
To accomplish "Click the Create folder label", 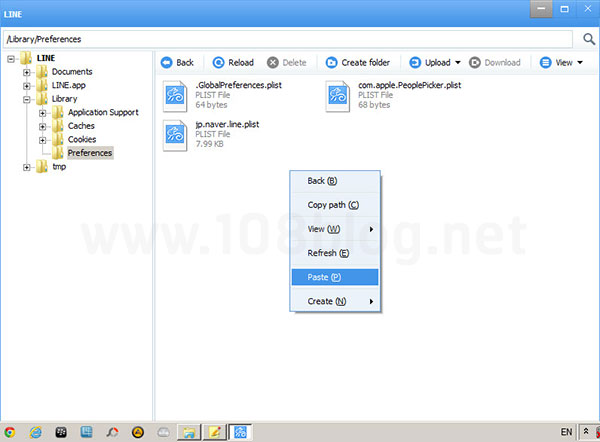I will [x=365, y=62].
